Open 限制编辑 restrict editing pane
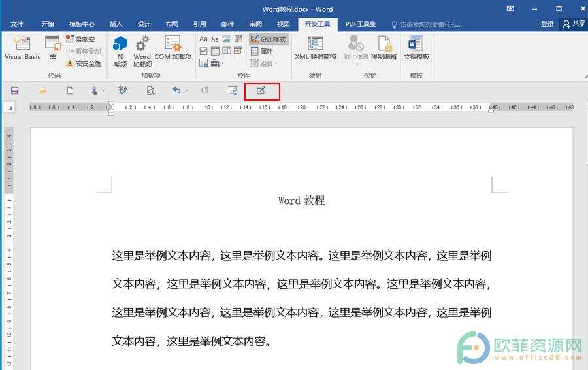 pyautogui.click(x=384, y=48)
